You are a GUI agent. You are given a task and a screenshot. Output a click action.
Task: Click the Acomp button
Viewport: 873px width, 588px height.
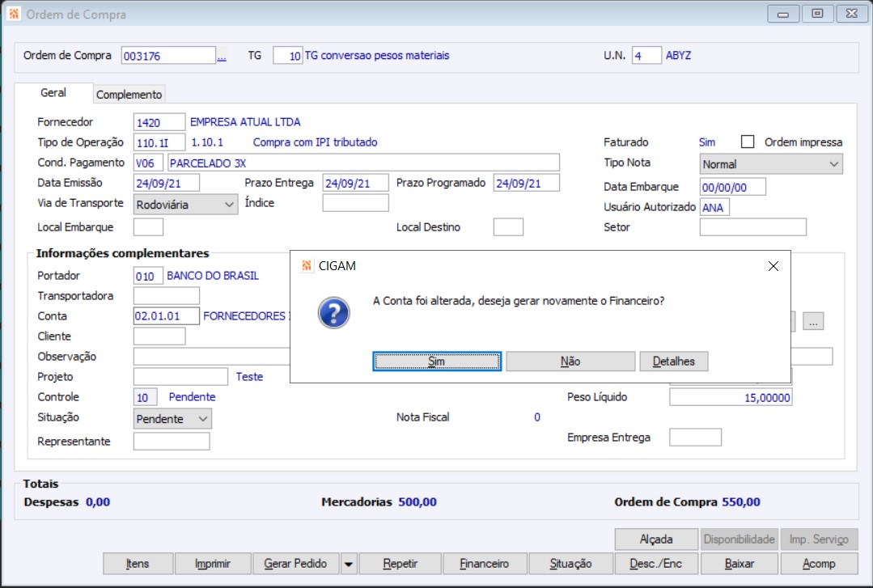[819, 564]
